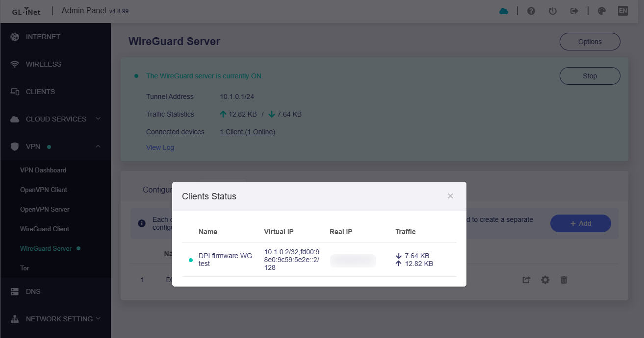Click the export configuration icon in row
Viewport: 644px width, 338px height.
coord(526,280)
